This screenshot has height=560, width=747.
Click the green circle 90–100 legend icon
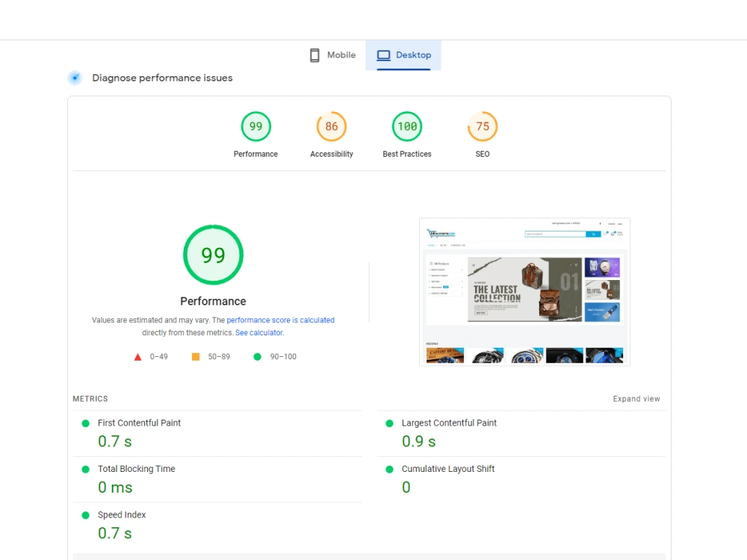pos(257,357)
